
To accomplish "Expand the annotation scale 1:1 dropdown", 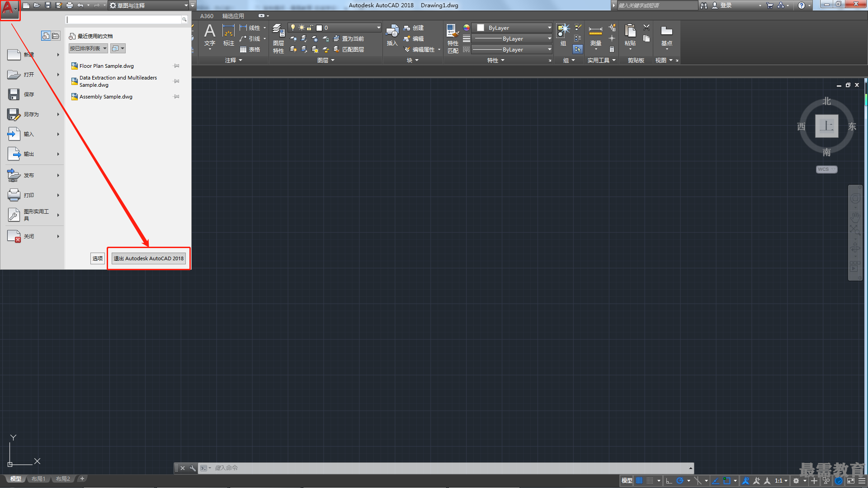I will click(781, 481).
